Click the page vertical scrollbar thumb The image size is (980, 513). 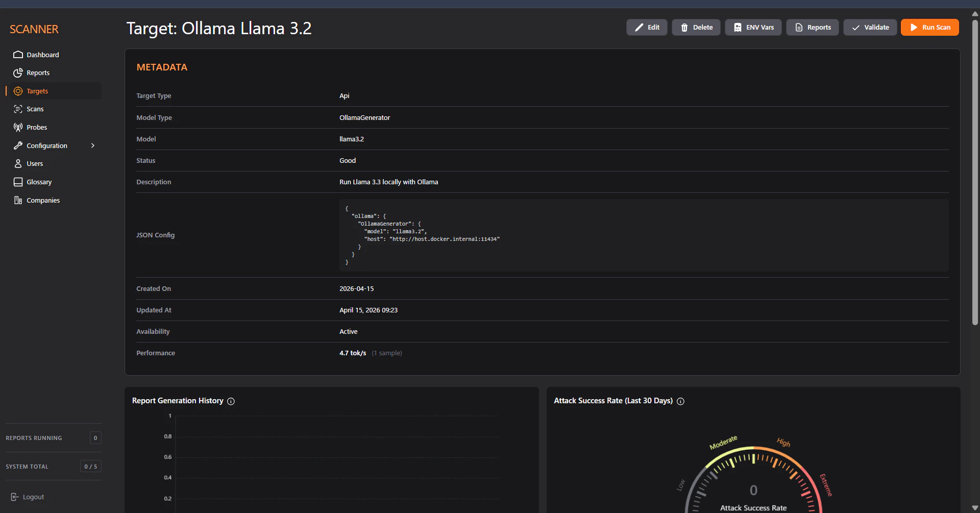tap(975, 173)
